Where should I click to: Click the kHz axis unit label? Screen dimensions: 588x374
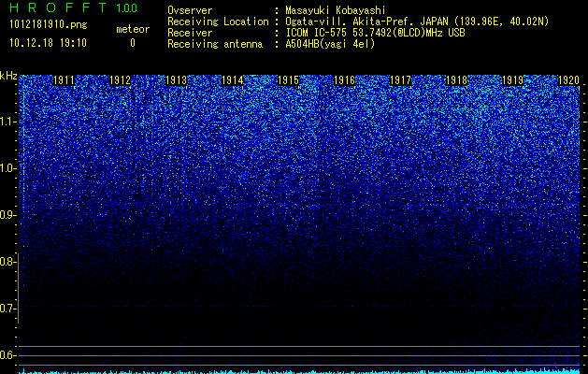[8, 76]
